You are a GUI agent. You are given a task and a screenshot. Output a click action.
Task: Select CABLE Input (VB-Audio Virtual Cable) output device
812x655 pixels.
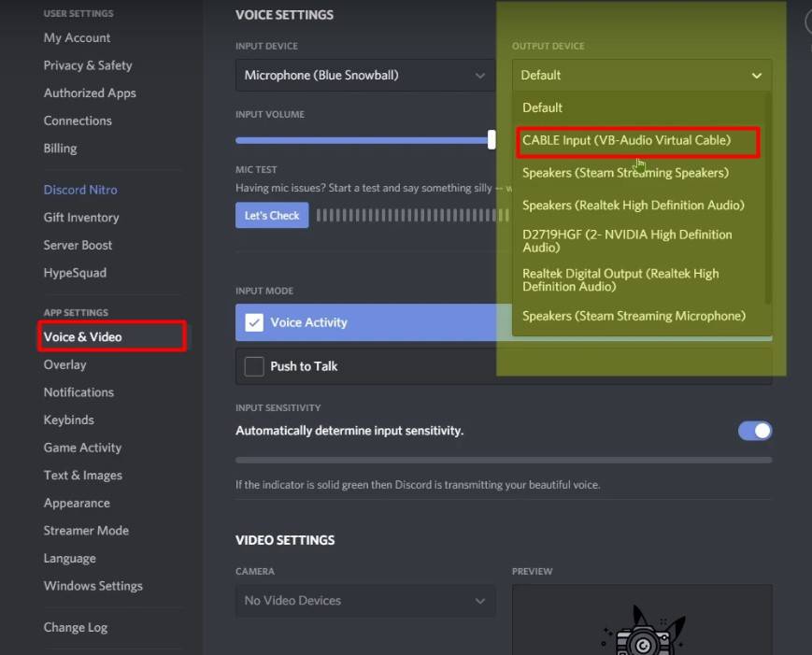(628, 140)
